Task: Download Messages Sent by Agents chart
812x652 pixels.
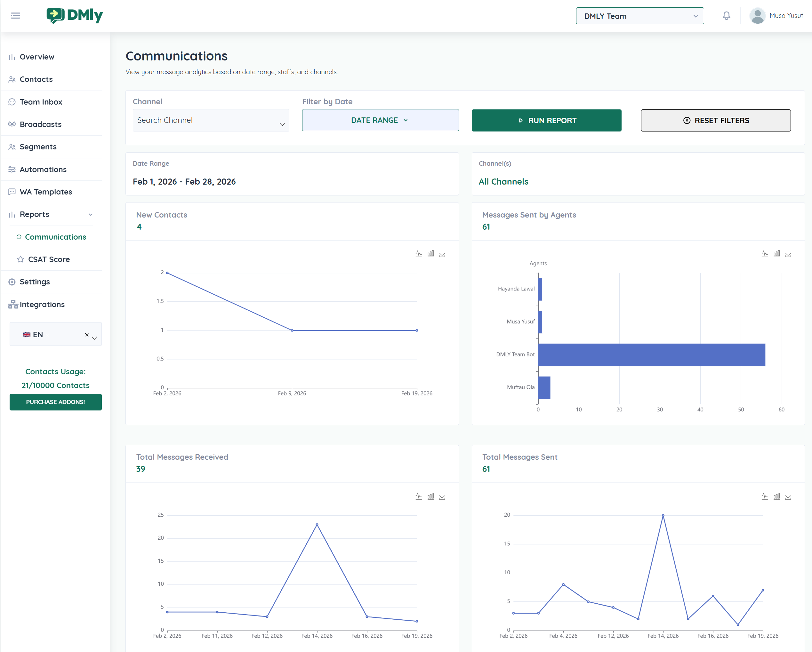Action: (788, 254)
